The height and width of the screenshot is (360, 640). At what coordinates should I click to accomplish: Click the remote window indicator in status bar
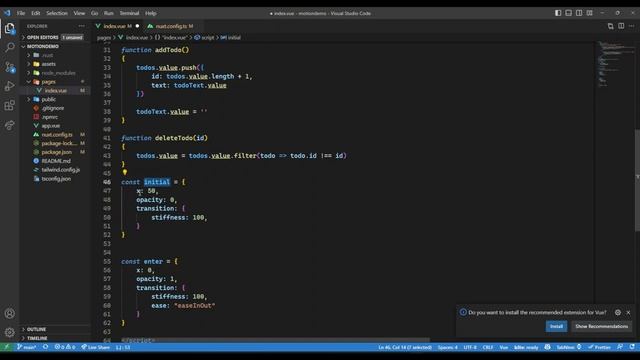pyautogui.click(x=6, y=347)
